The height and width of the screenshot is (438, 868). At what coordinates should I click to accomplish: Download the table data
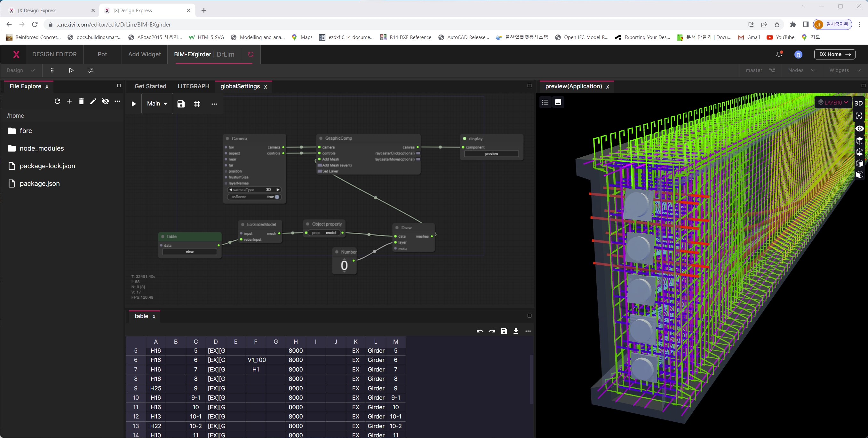[x=516, y=331]
